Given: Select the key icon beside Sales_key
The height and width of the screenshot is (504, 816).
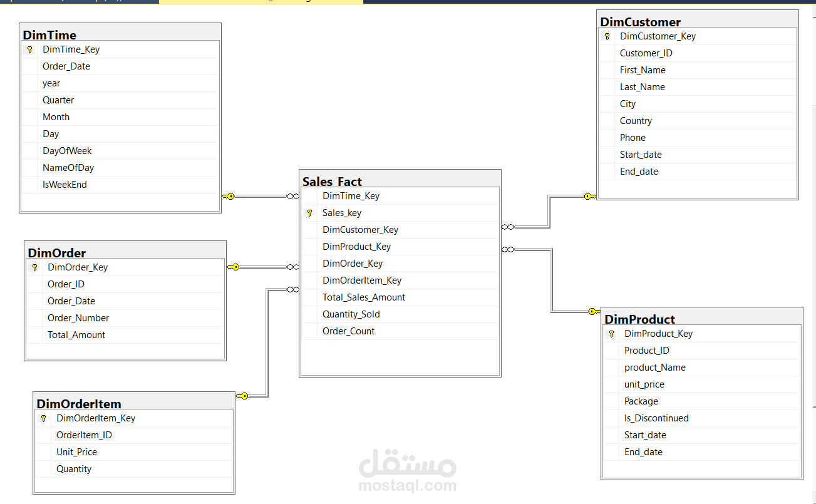Looking at the screenshot, I should 309,213.
